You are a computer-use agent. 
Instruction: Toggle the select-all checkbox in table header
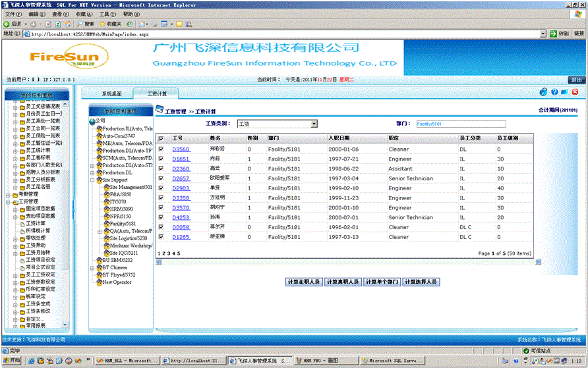(x=161, y=139)
